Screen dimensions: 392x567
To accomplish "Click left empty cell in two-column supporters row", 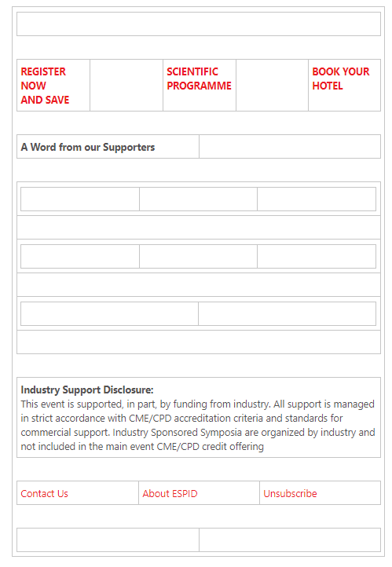I will pyautogui.click(x=109, y=313).
